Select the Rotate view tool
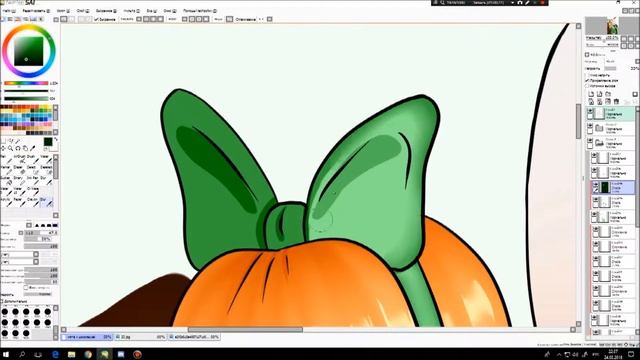 [x=18, y=148]
